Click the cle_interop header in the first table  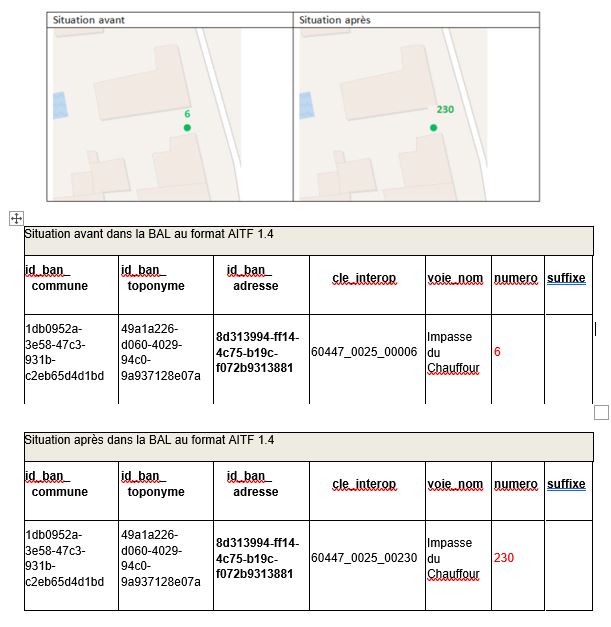(364, 279)
